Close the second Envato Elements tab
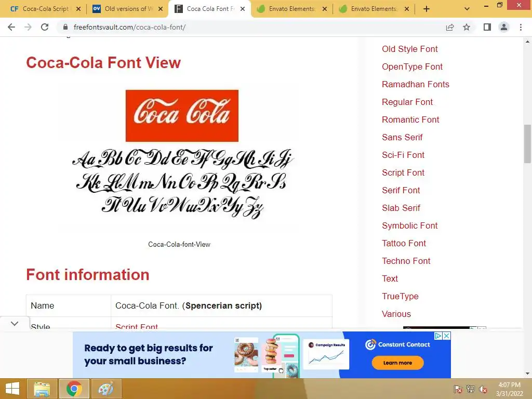 click(407, 9)
